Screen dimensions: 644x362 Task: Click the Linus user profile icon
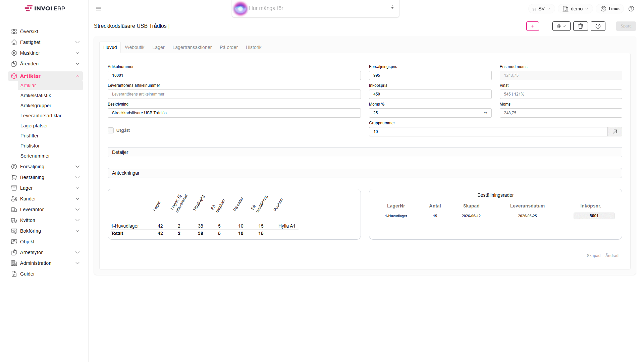tap(603, 9)
